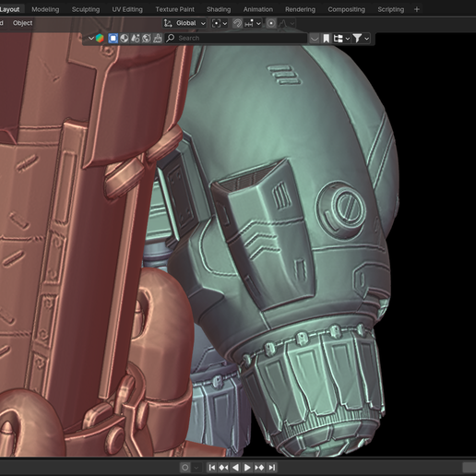476x476 pixels.
Task: Expand the snapping options dropdown arrow
Action: [258, 23]
